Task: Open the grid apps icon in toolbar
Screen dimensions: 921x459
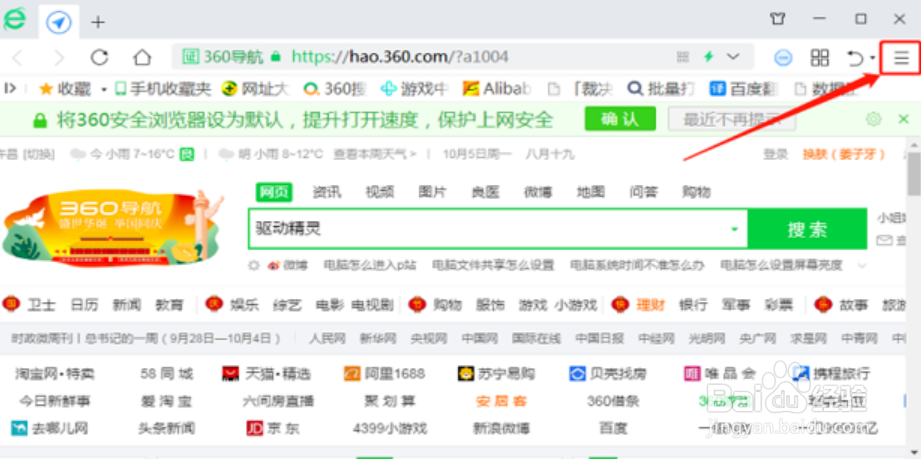Action: point(819,57)
